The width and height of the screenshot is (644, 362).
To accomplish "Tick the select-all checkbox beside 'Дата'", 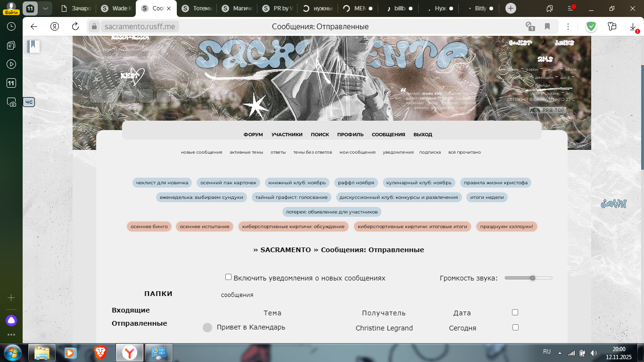I will [515, 312].
